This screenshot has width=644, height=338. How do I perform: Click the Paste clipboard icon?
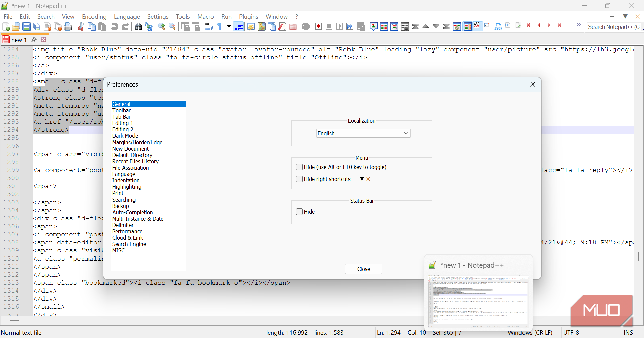click(x=102, y=27)
